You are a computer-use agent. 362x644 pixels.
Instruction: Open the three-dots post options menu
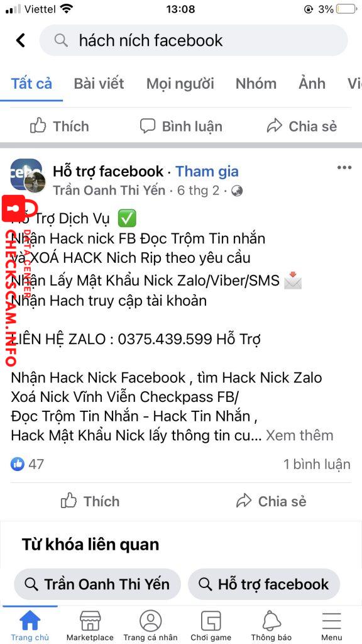click(344, 167)
